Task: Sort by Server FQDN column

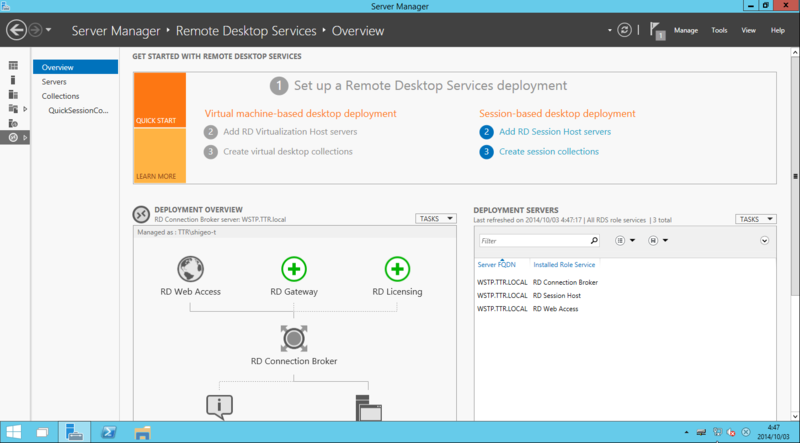Action: click(x=497, y=265)
